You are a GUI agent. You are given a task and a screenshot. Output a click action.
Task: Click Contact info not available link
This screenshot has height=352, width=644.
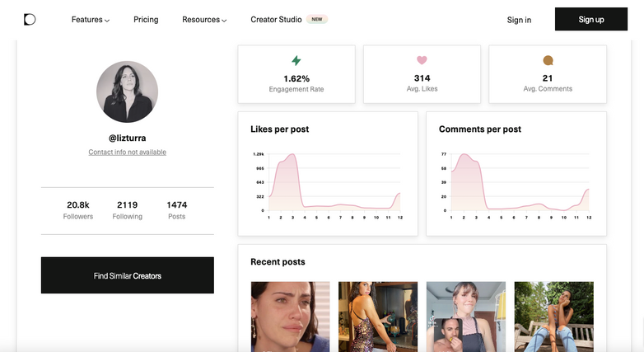click(128, 153)
